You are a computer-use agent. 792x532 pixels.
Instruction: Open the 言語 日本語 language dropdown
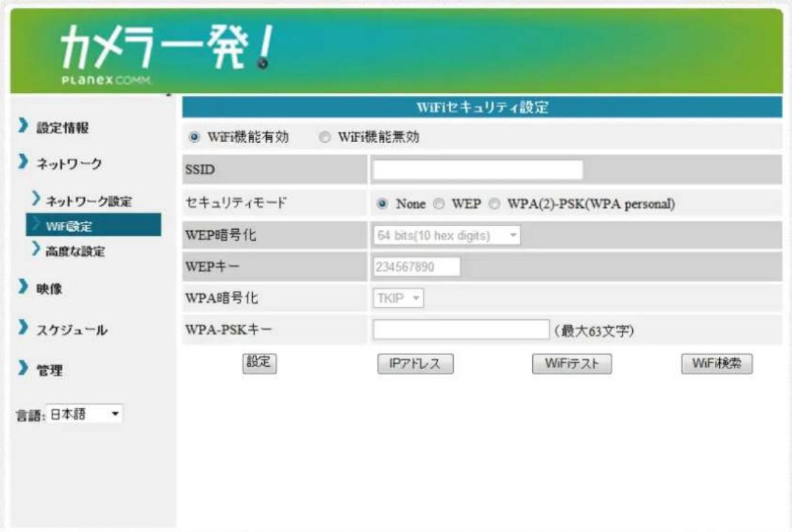pos(84,414)
